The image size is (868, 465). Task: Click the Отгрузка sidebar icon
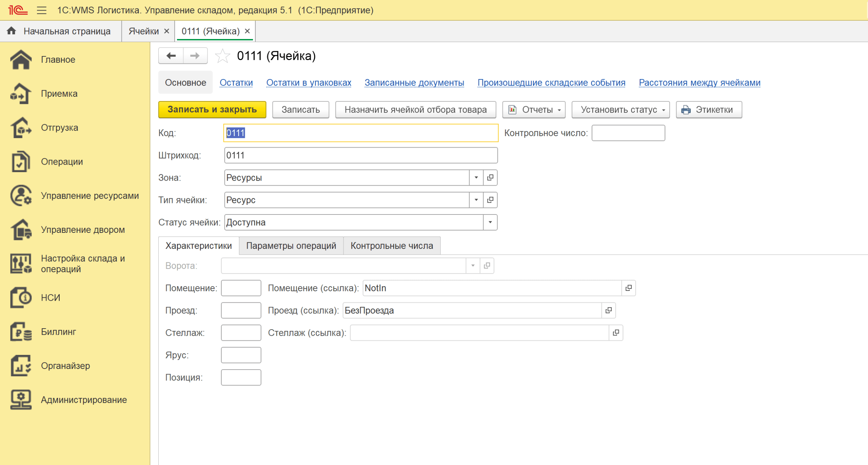click(21, 128)
